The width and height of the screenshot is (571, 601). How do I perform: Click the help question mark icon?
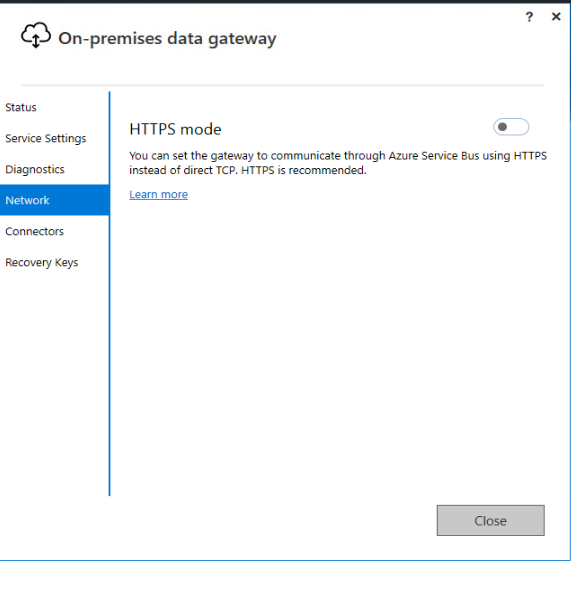(x=529, y=17)
